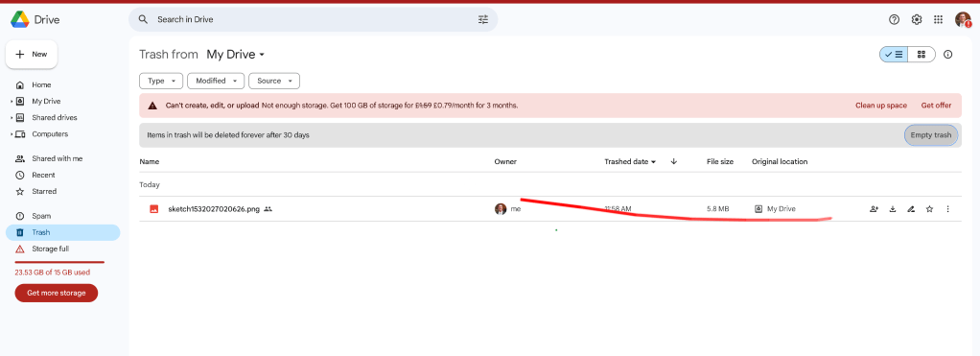Click the Search in Drive field
Image resolution: width=980 pixels, height=356 pixels.
314,19
